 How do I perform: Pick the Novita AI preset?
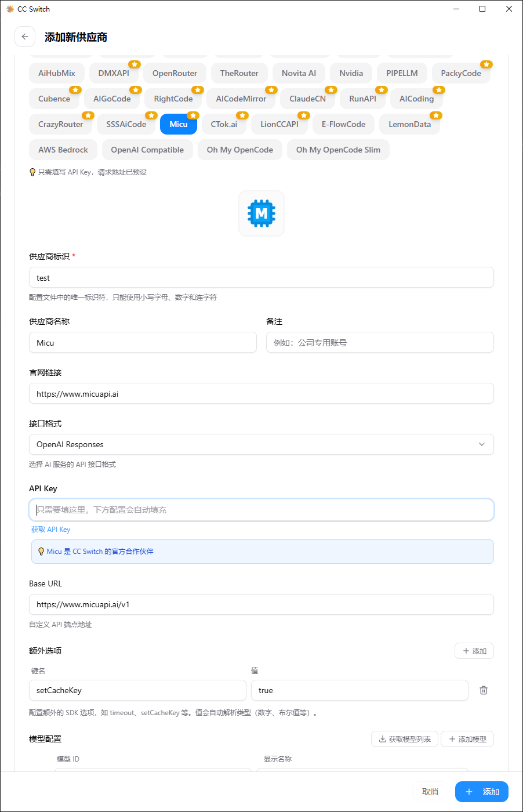point(299,73)
